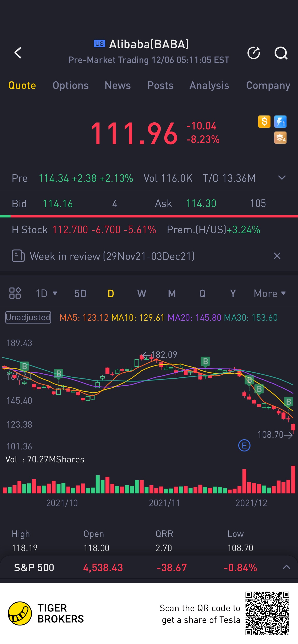This screenshot has height=644, width=298.
Task: Go back using the back arrow
Action: pyautogui.click(x=18, y=53)
